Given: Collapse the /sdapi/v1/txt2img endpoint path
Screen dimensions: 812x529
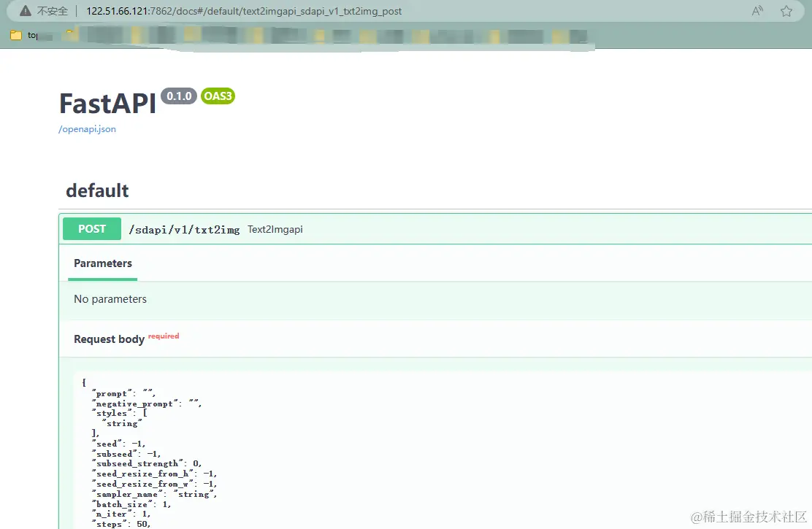Looking at the screenshot, I should point(184,229).
